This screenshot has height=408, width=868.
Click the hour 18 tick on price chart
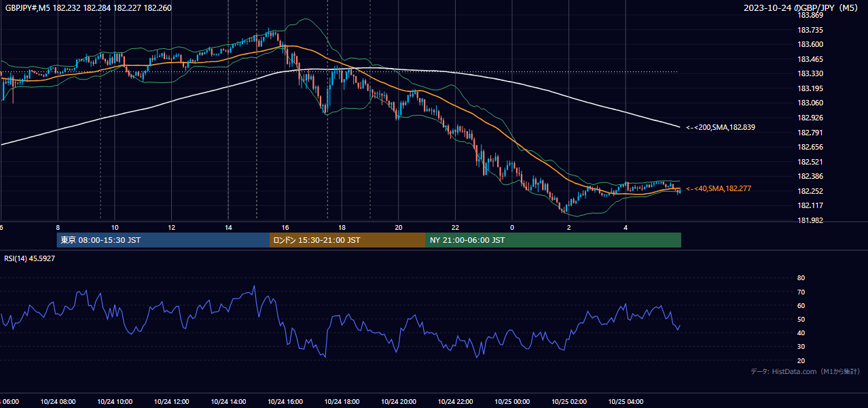click(342, 228)
